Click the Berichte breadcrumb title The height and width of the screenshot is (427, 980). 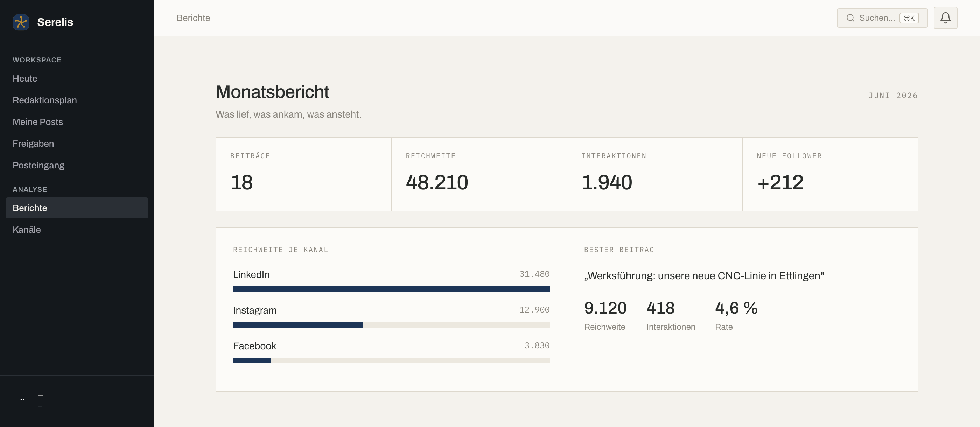193,18
